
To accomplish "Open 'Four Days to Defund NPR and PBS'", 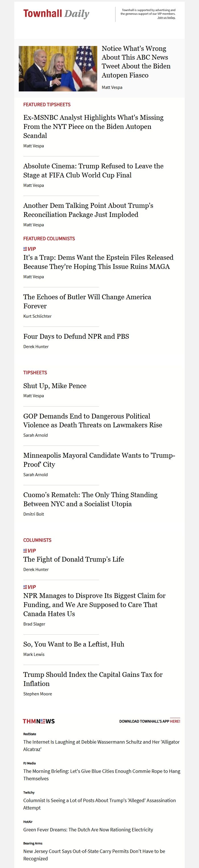I will coord(76,336).
